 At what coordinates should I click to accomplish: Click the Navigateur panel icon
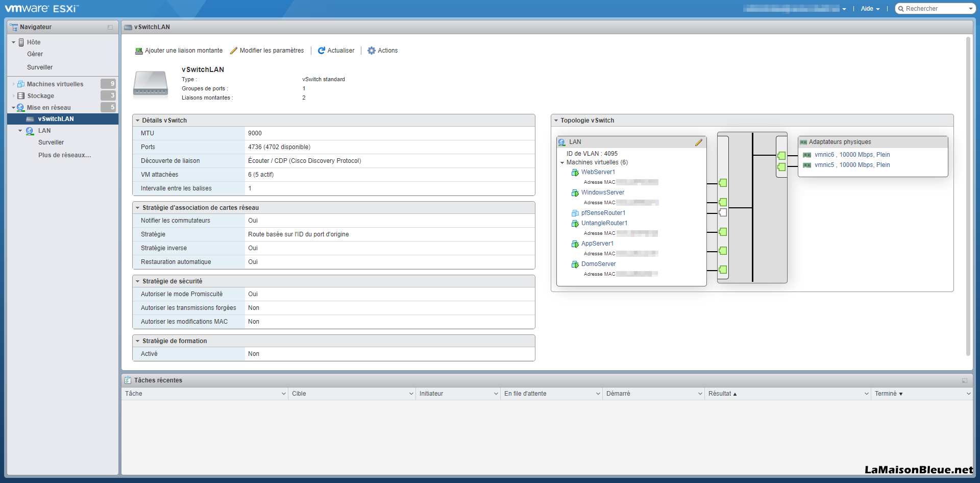point(14,27)
